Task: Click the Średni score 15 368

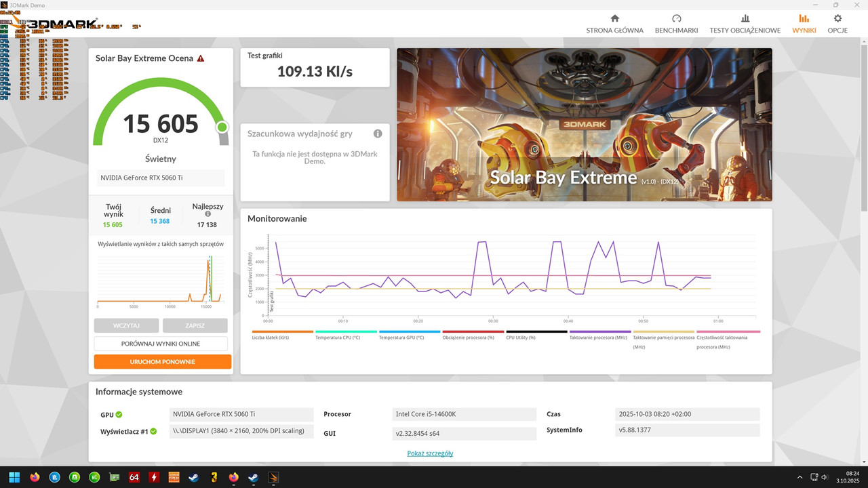Action: click(x=160, y=222)
